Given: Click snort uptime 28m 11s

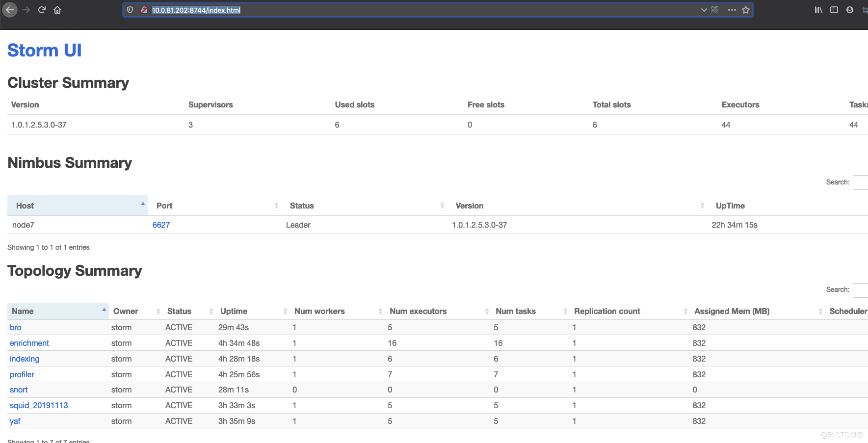Looking at the screenshot, I should (234, 390).
